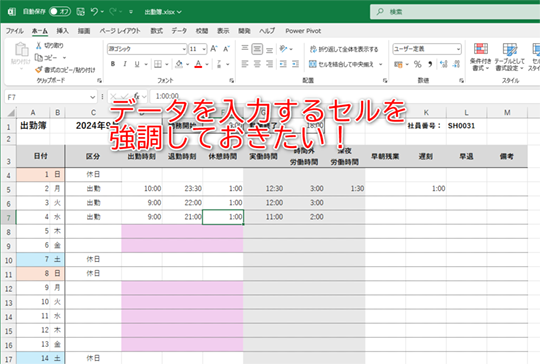Click the comma style icon

point(430,64)
